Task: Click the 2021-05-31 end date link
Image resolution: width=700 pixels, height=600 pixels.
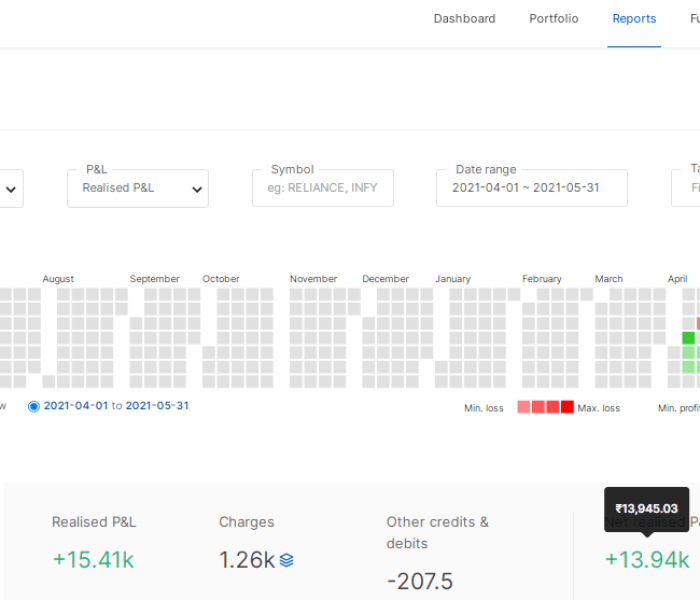Action: (157, 406)
